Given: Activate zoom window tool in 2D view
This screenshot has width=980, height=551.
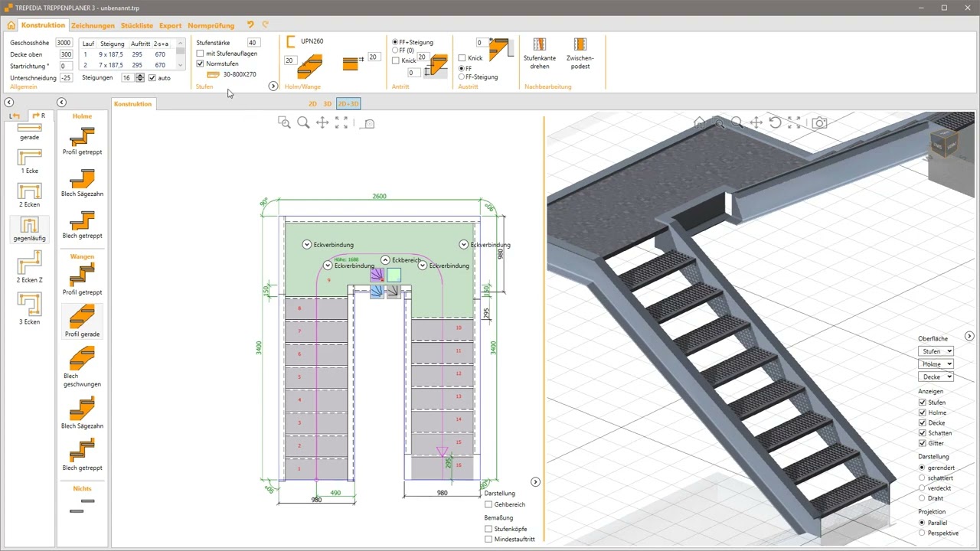Looking at the screenshot, I should click(x=284, y=122).
